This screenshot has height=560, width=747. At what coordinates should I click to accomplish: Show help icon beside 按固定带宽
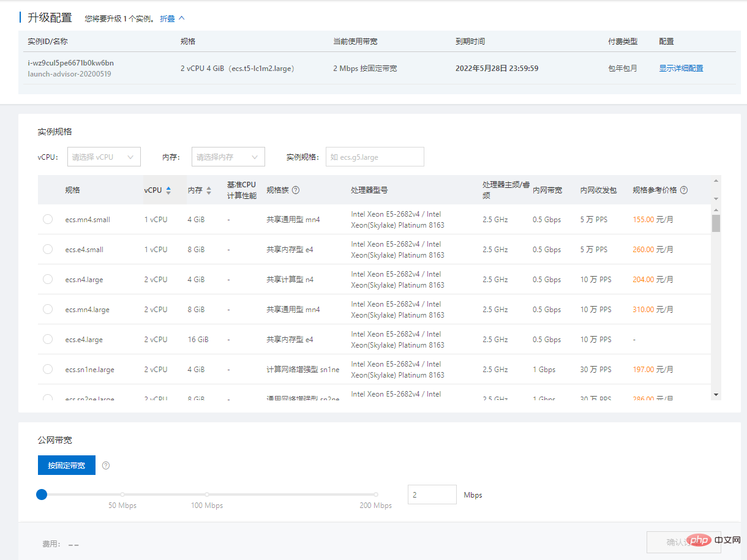tap(106, 465)
